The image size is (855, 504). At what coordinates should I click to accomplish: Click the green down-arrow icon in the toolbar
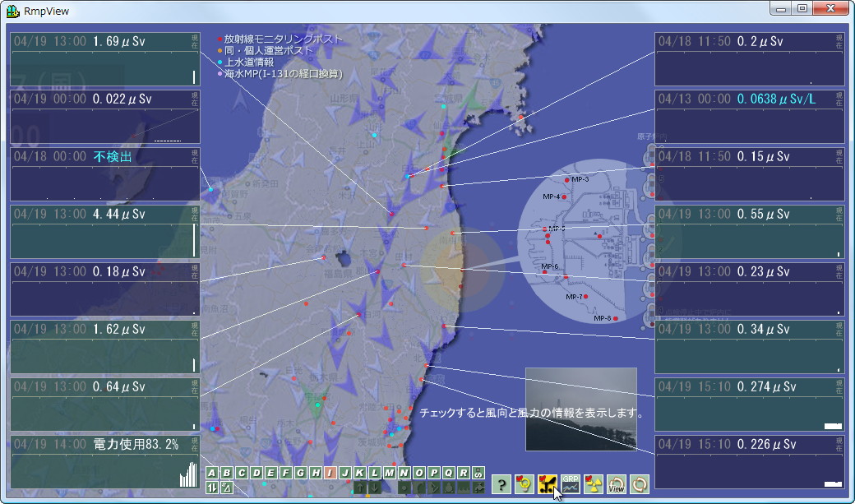coord(373,488)
